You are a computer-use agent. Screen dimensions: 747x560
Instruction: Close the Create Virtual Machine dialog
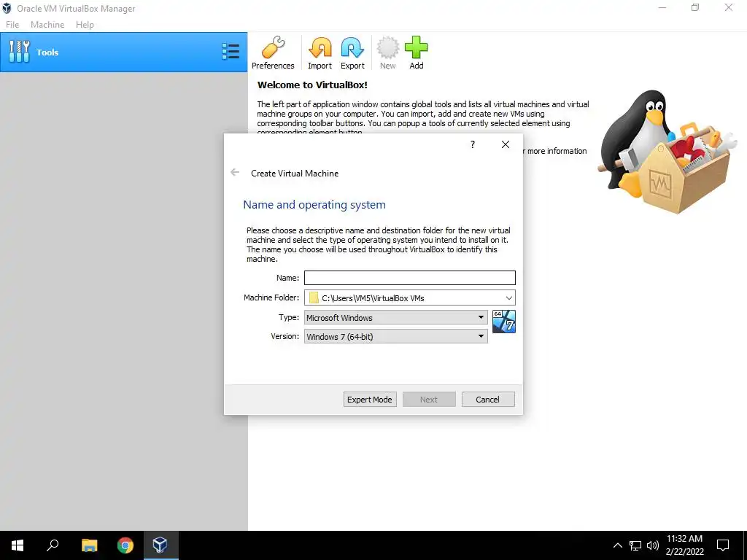pyautogui.click(x=506, y=144)
